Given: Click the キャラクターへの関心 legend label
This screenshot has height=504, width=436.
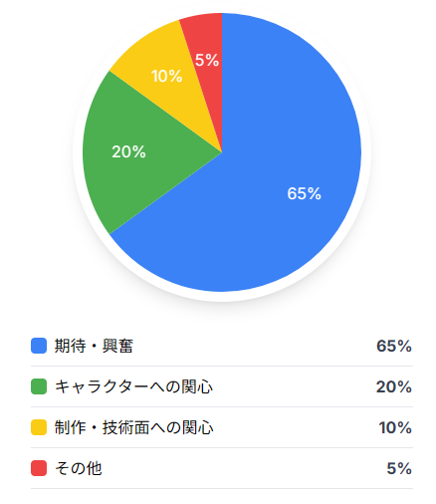Looking at the screenshot, I should pyautogui.click(x=133, y=386).
